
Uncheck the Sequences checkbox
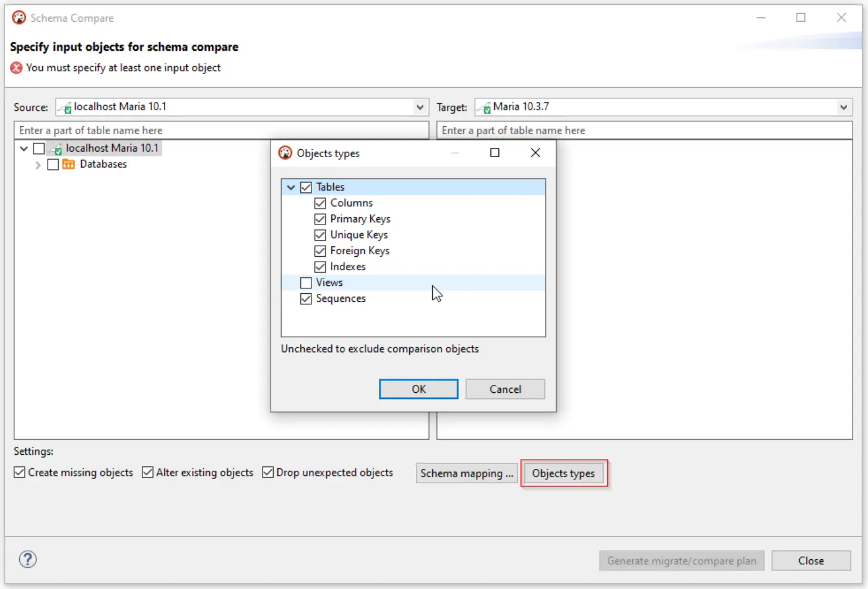click(x=306, y=299)
